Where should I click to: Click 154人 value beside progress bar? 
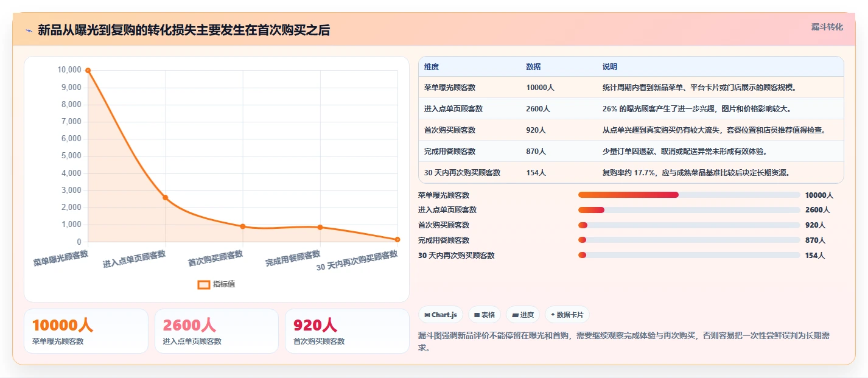pos(815,256)
